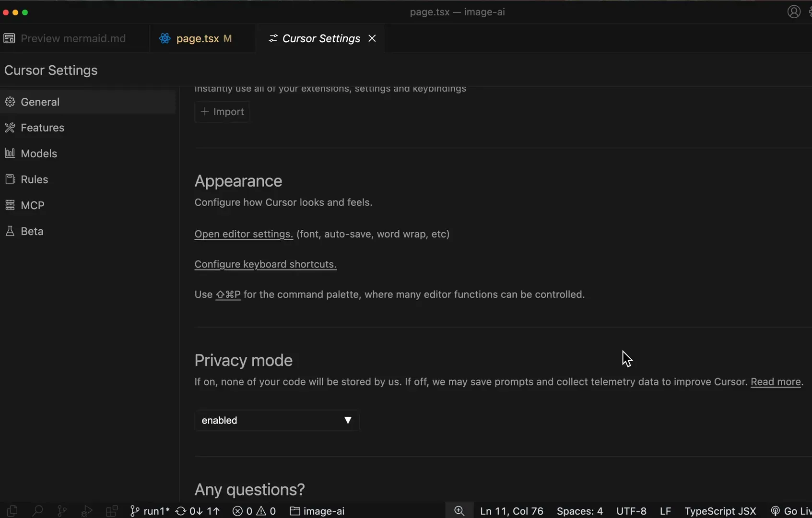
Task: Change language mode TypeScript JSX
Action: coord(720,511)
